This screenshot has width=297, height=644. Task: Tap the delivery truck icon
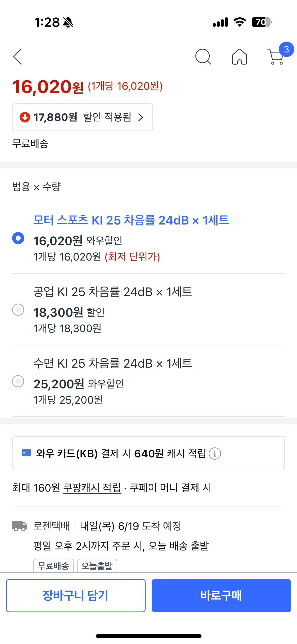pos(20,526)
